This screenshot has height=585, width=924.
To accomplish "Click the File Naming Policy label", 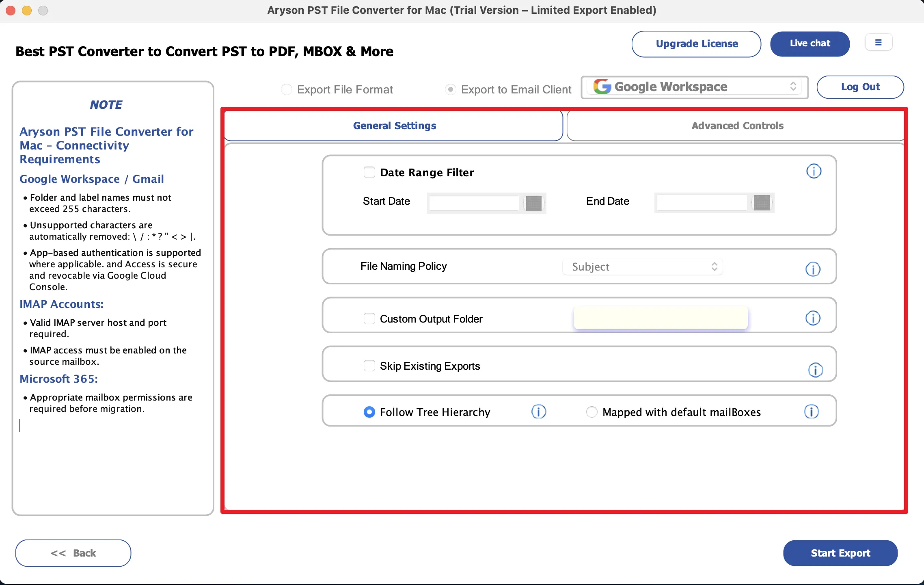I will coord(404,266).
